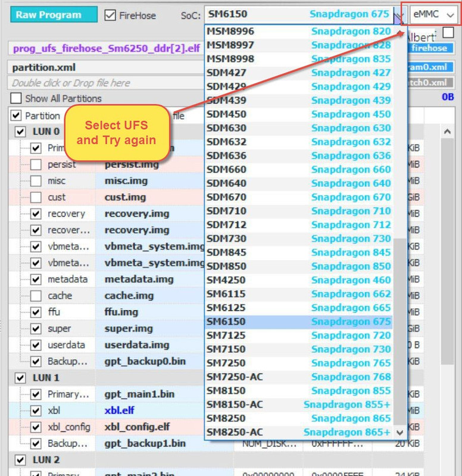Select MSM8998 Snapdragon 835 from list
Screen dimensions: 462x476
tap(299, 59)
